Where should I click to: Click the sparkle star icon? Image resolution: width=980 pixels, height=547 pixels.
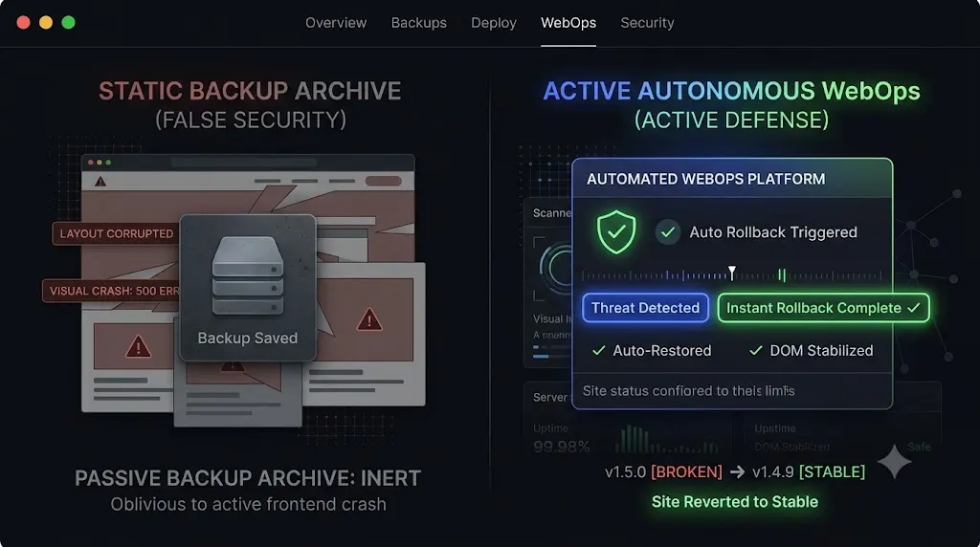coord(895,462)
